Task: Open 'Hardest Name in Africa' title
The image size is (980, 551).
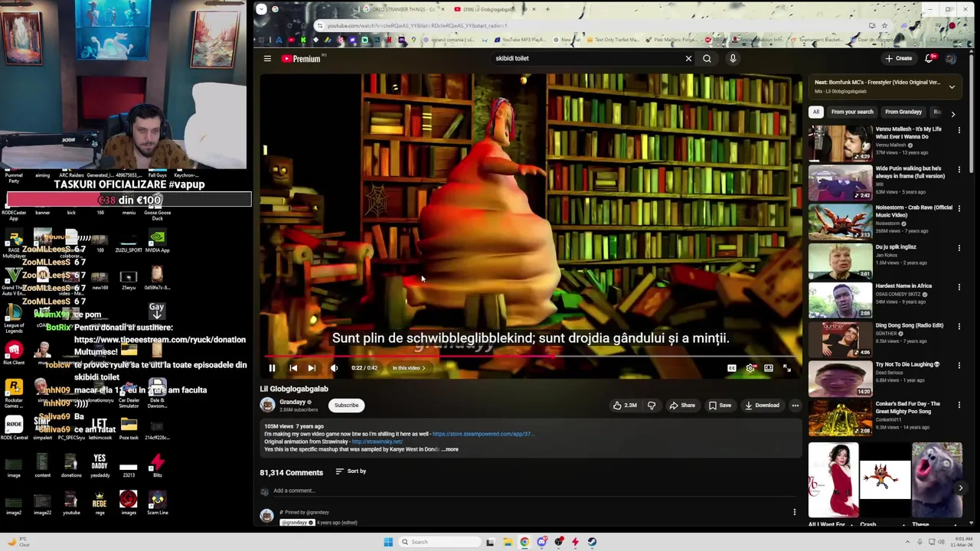Action: click(x=903, y=286)
